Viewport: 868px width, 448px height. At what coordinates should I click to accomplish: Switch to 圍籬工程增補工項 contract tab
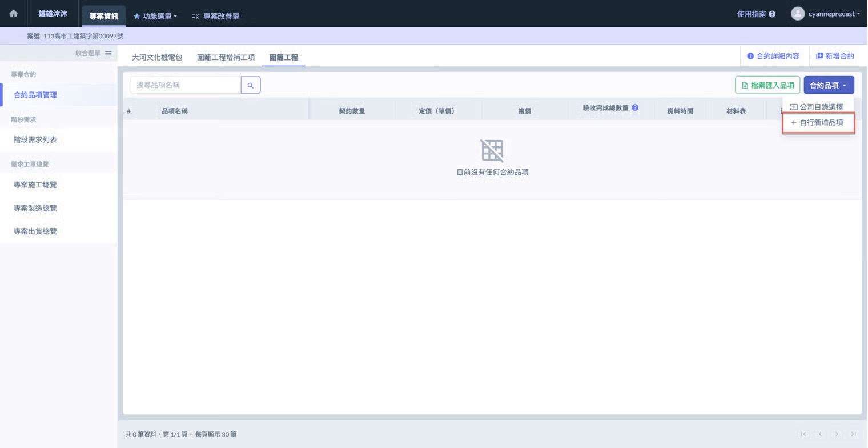pos(226,57)
